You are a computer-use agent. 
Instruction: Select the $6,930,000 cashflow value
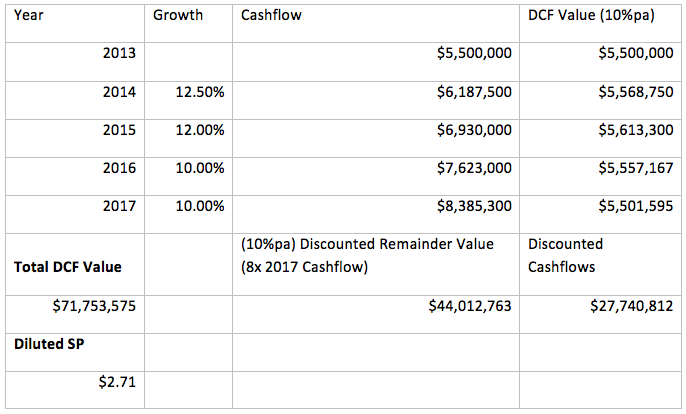click(474, 129)
